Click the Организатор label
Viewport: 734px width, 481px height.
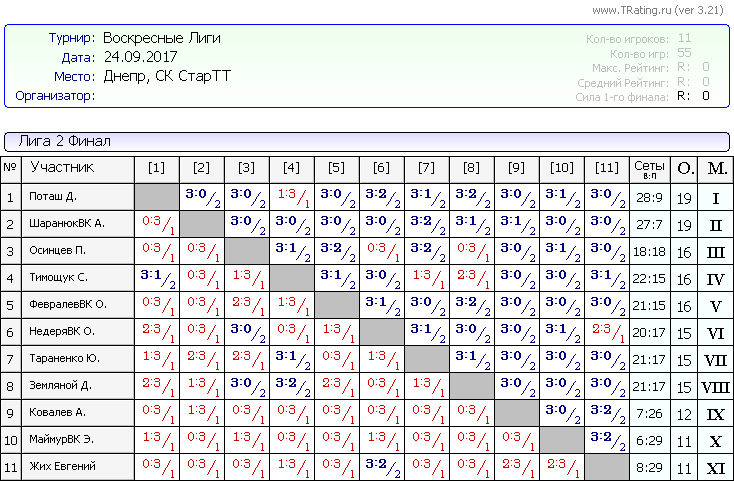pos(55,96)
